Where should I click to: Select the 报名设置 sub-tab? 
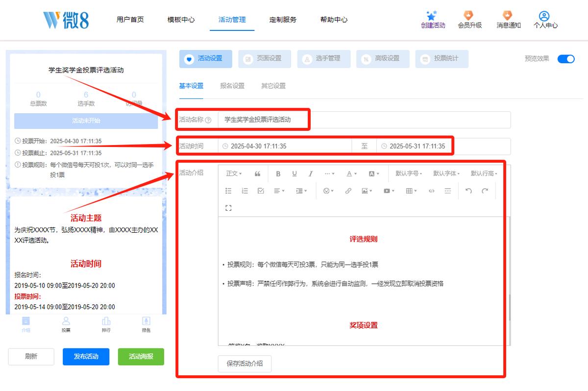click(232, 86)
